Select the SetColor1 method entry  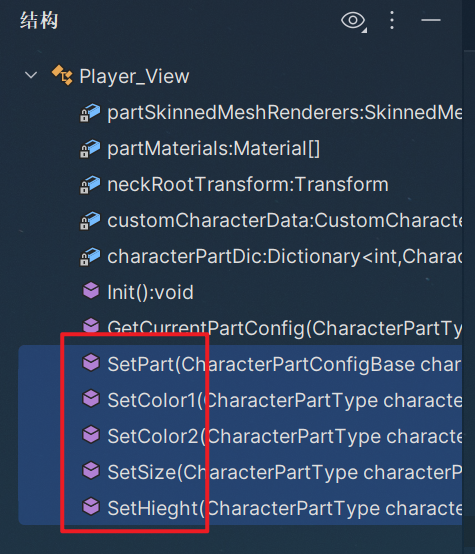click(x=240, y=400)
